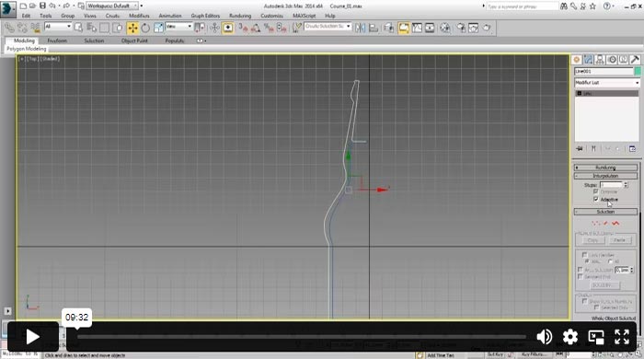Viewport: 644px width, 359px height.
Task: Select the Alike radio button
Action: point(587,261)
